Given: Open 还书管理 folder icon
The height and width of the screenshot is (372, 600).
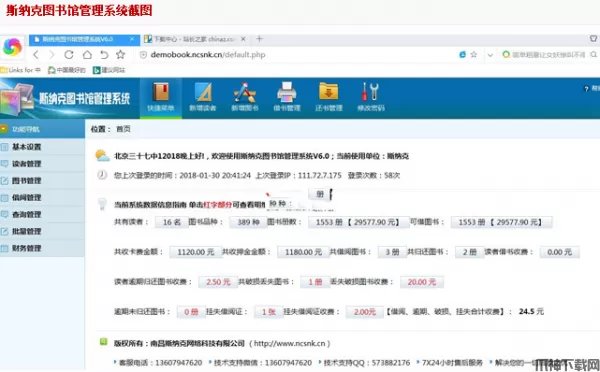Looking at the screenshot, I should 329,98.
